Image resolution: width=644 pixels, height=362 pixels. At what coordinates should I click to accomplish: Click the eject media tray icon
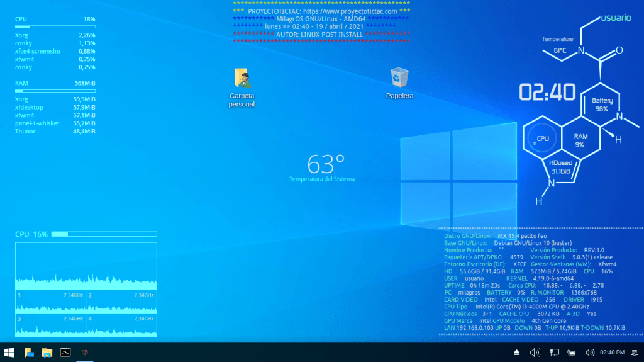pyautogui.click(x=517, y=353)
